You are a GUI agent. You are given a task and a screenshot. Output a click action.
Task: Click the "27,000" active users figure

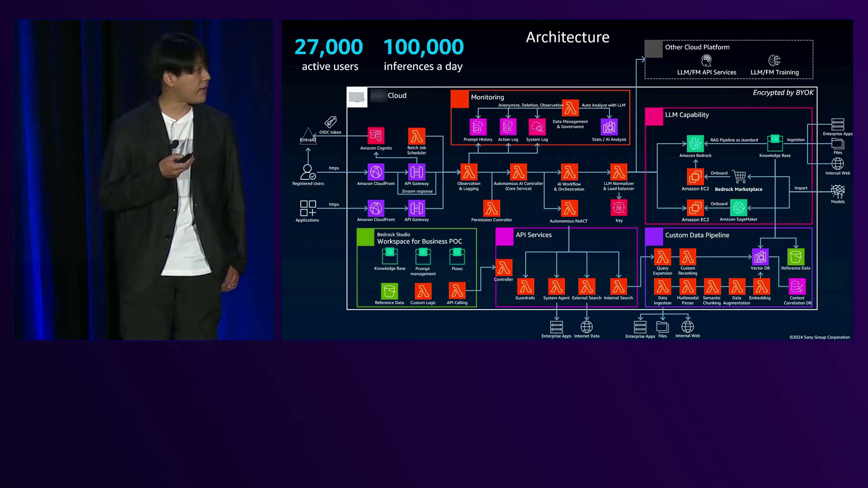(329, 47)
